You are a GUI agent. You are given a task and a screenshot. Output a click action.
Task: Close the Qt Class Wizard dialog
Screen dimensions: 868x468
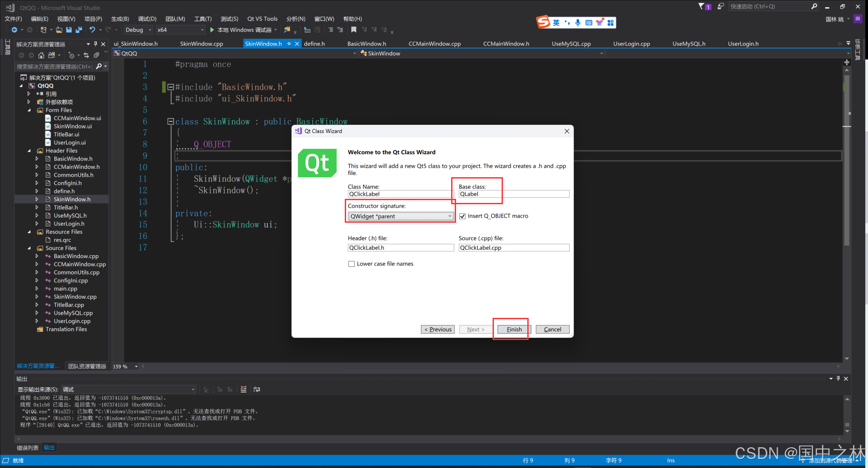pyautogui.click(x=567, y=131)
